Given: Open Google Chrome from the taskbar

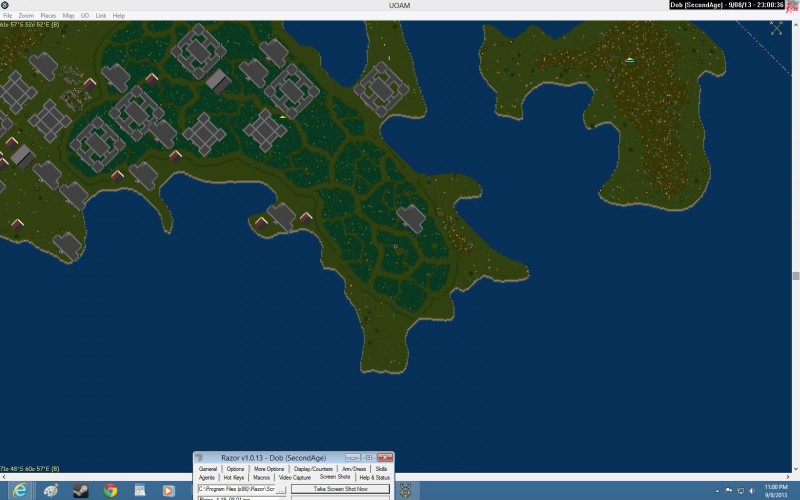Looking at the screenshot, I should tap(110, 490).
